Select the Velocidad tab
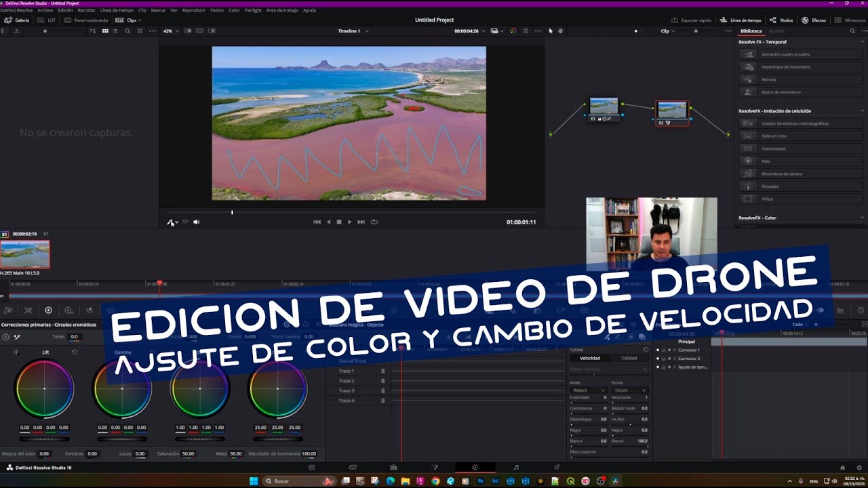This screenshot has height=488, width=868. pyautogui.click(x=589, y=358)
